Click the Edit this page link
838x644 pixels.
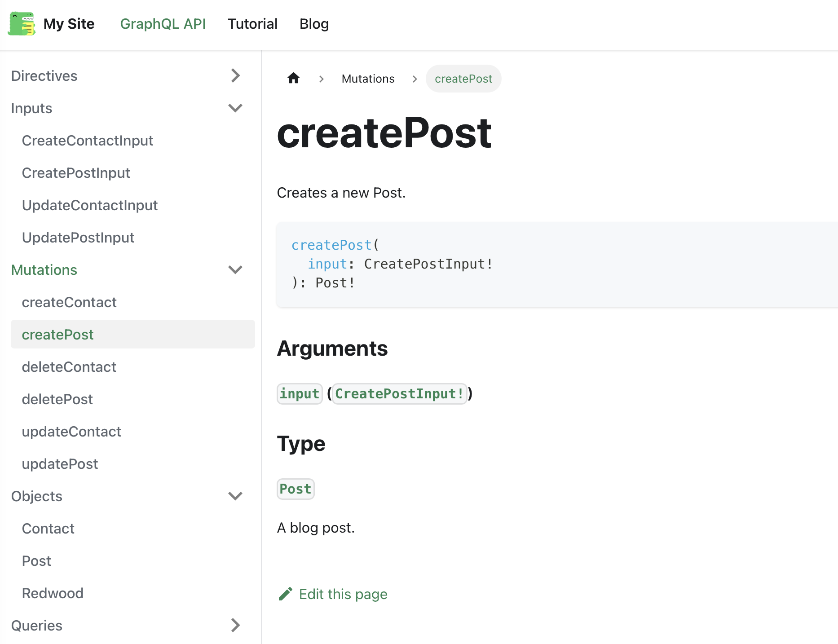click(343, 594)
